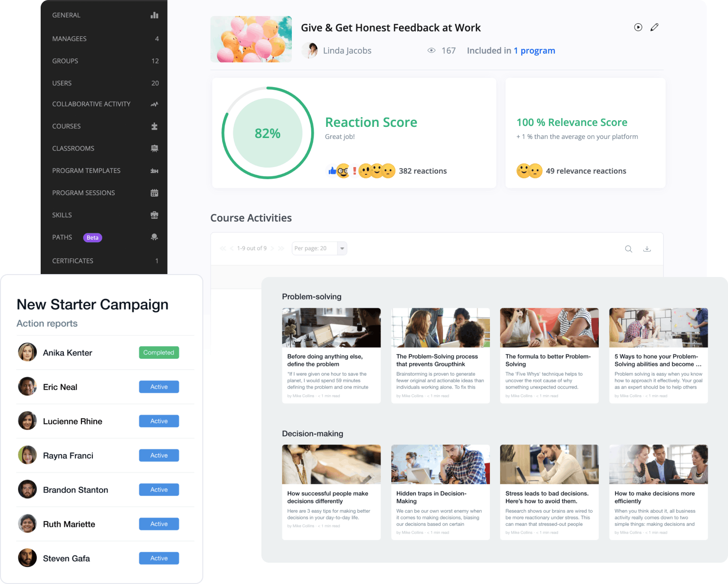Click the 82% reaction score progress ring
728x584 pixels.
(268, 133)
